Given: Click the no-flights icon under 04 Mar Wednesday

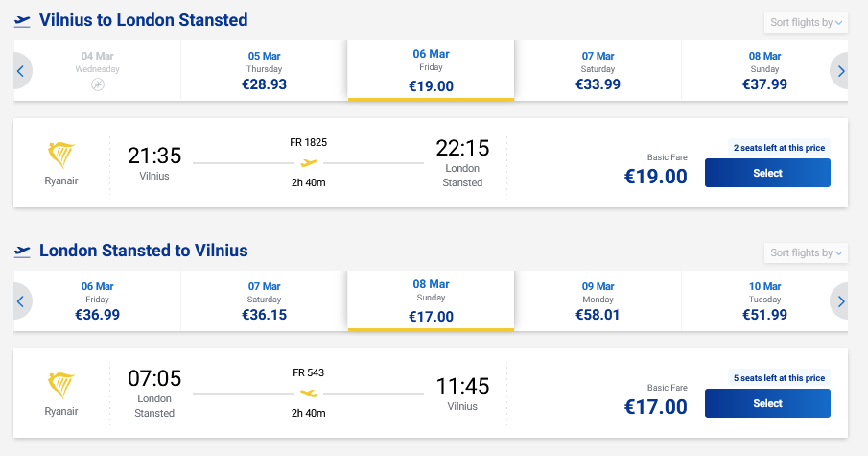Looking at the screenshot, I should pos(98,85).
